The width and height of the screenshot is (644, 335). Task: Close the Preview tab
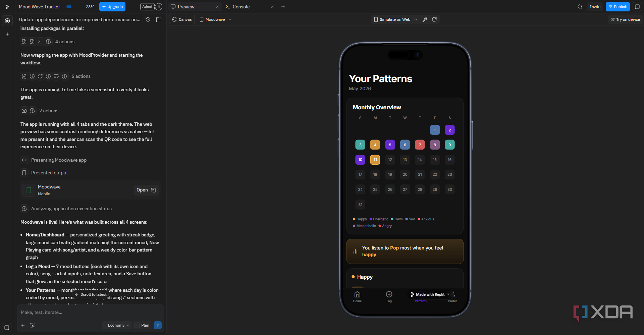[x=217, y=7]
